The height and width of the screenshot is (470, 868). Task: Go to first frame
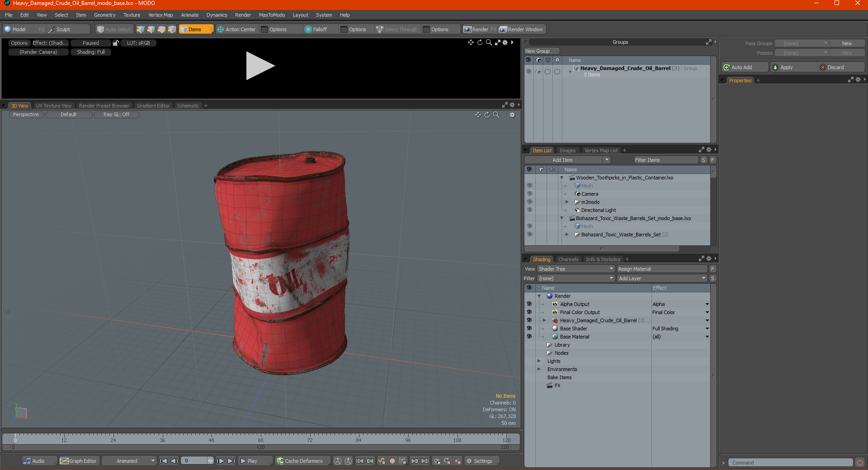(164, 461)
